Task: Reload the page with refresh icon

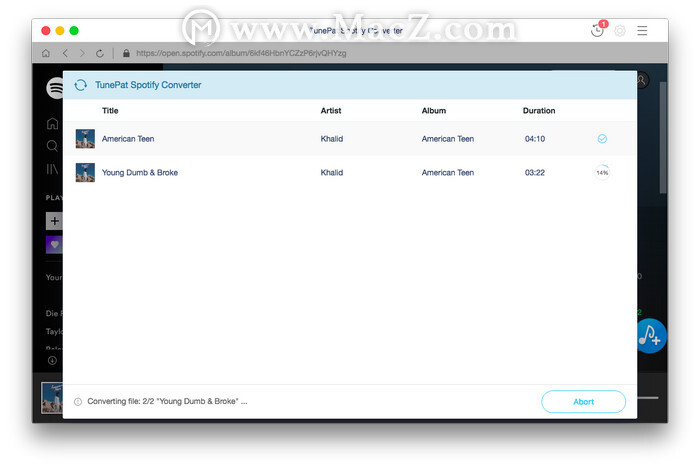Action: click(x=100, y=53)
